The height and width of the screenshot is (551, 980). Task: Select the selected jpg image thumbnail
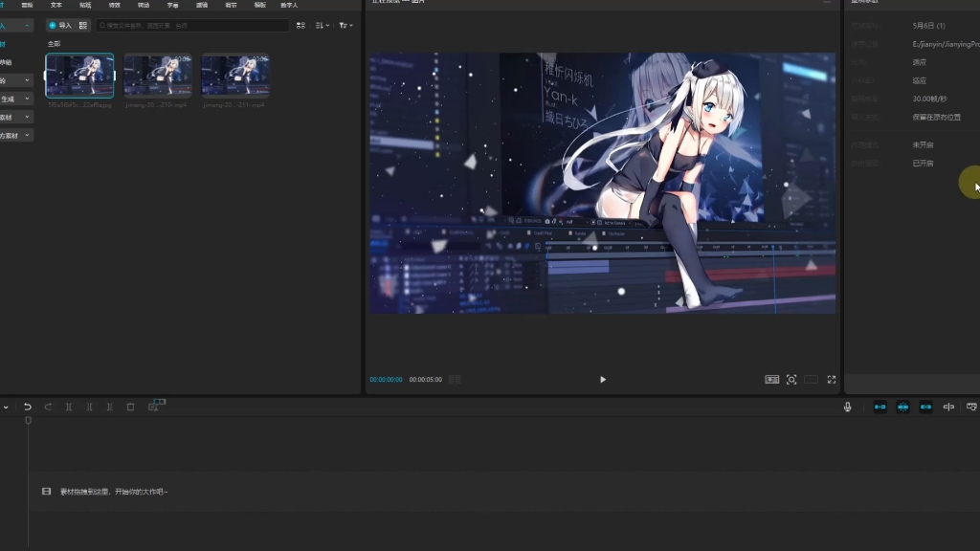pyautogui.click(x=80, y=76)
